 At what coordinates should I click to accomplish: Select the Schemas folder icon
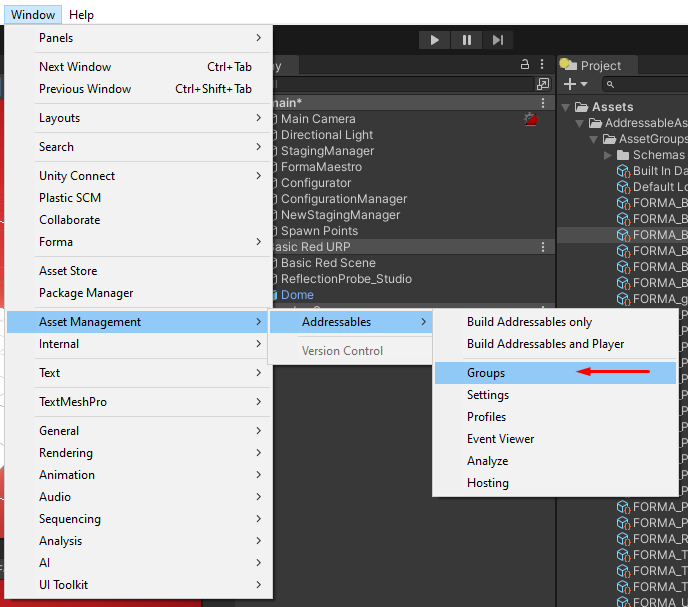(x=623, y=155)
